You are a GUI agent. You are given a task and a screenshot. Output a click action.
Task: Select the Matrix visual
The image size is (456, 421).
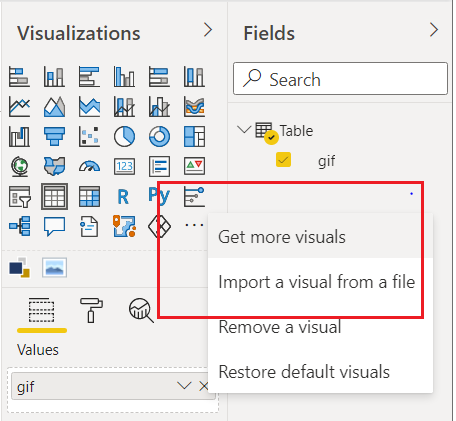pyautogui.click(x=89, y=196)
